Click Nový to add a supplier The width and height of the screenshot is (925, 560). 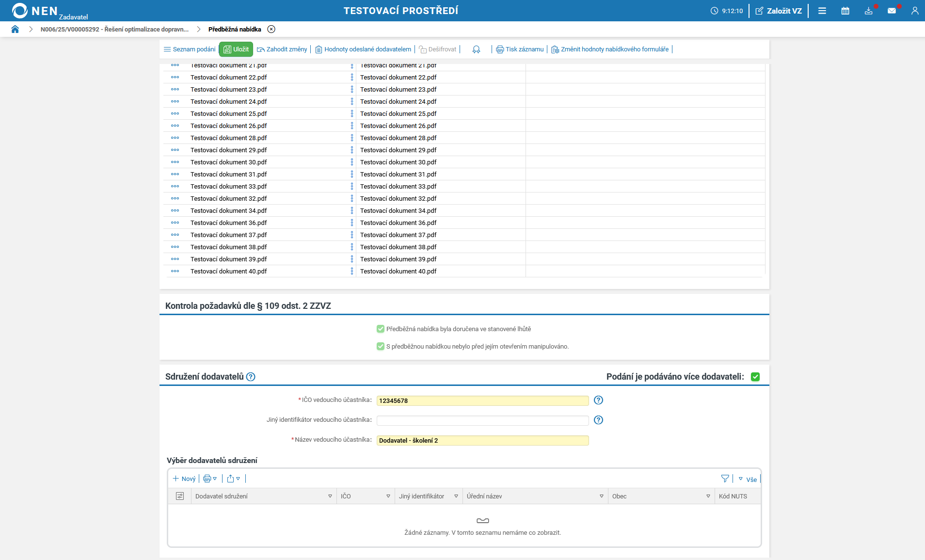coord(184,479)
